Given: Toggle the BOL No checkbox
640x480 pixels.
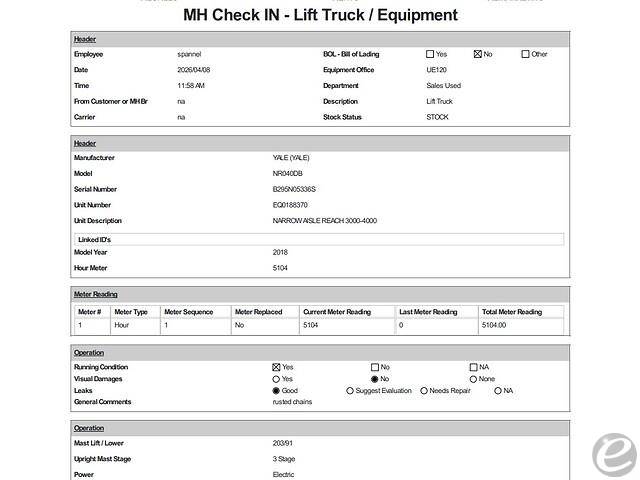Looking at the screenshot, I should pyautogui.click(x=478, y=54).
